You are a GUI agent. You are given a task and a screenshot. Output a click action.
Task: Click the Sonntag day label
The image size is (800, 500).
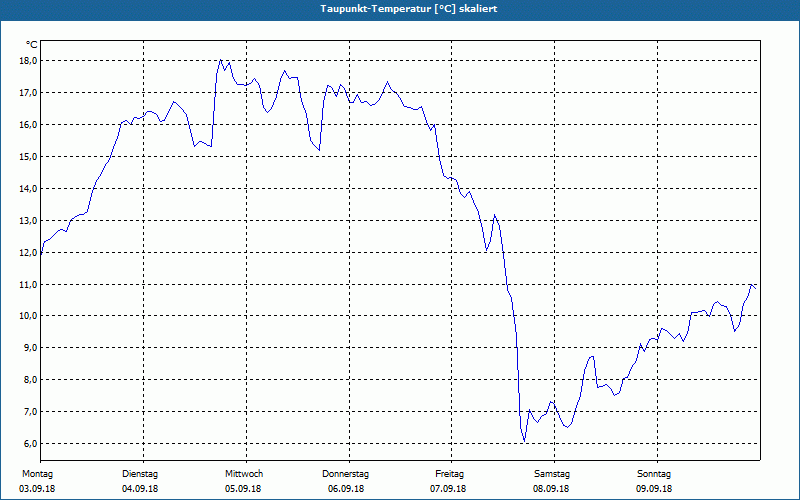pos(654,474)
